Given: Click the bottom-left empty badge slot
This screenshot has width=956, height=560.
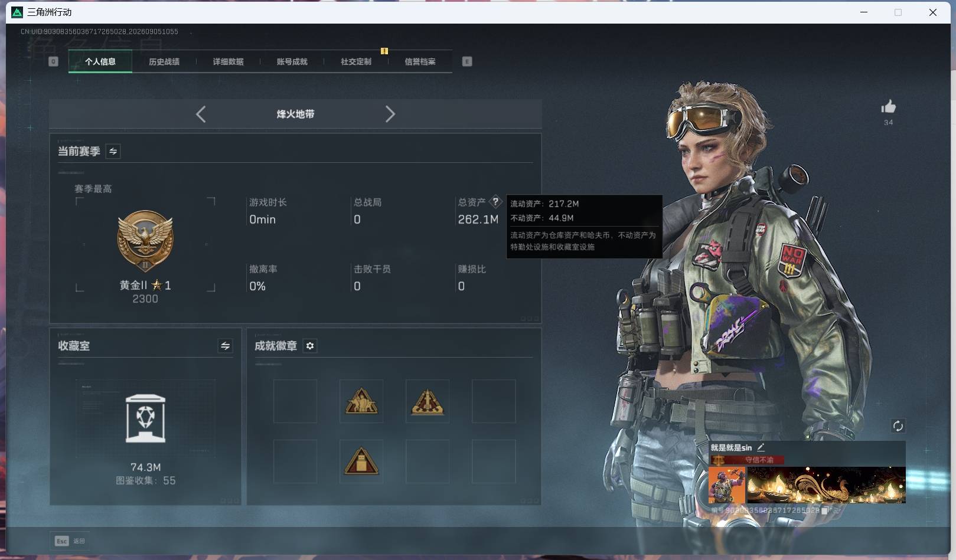Looking at the screenshot, I should click(295, 461).
